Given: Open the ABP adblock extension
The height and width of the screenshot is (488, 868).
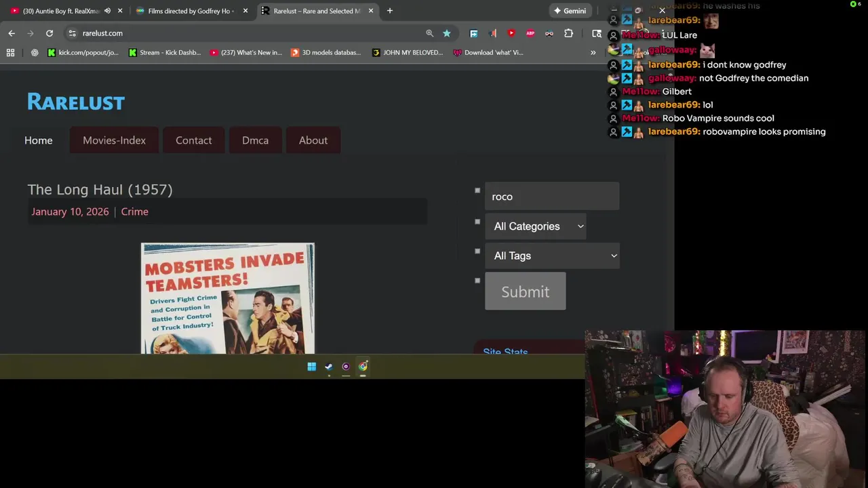Looking at the screenshot, I should click(x=530, y=33).
